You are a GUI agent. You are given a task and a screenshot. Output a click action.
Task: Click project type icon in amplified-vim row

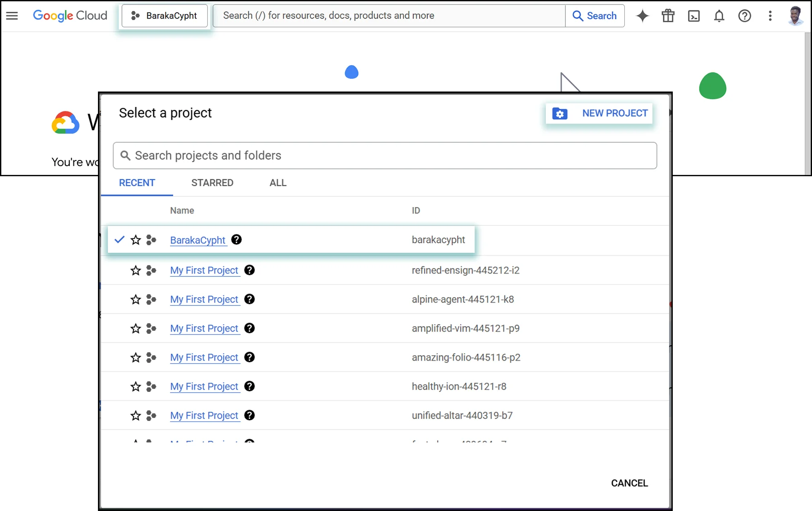(151, 328)
